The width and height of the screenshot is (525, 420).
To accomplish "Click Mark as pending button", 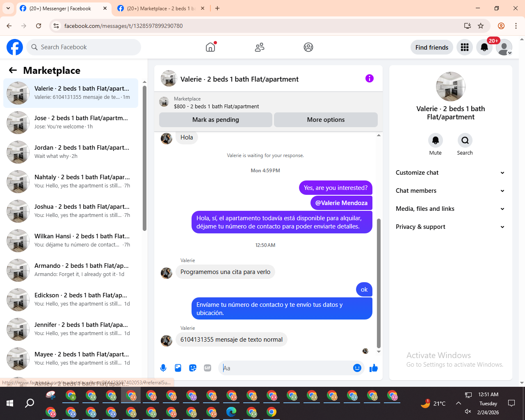I will [216, 120].
